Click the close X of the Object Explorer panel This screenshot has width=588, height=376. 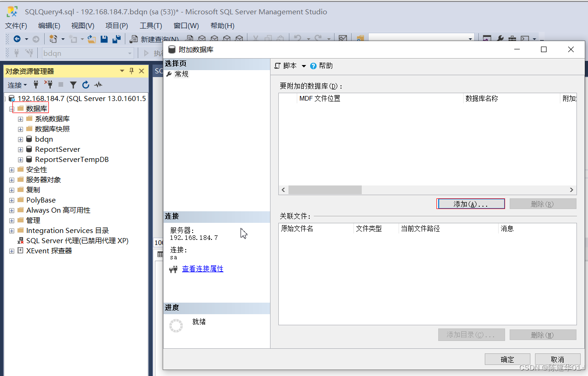(x=141, y=71)
